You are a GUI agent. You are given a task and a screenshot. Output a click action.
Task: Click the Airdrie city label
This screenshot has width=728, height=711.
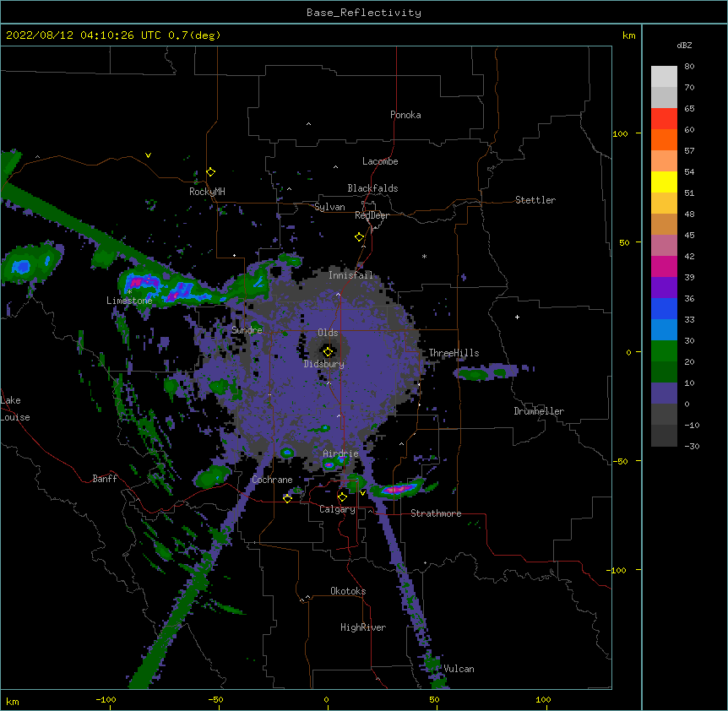[341, 453]
